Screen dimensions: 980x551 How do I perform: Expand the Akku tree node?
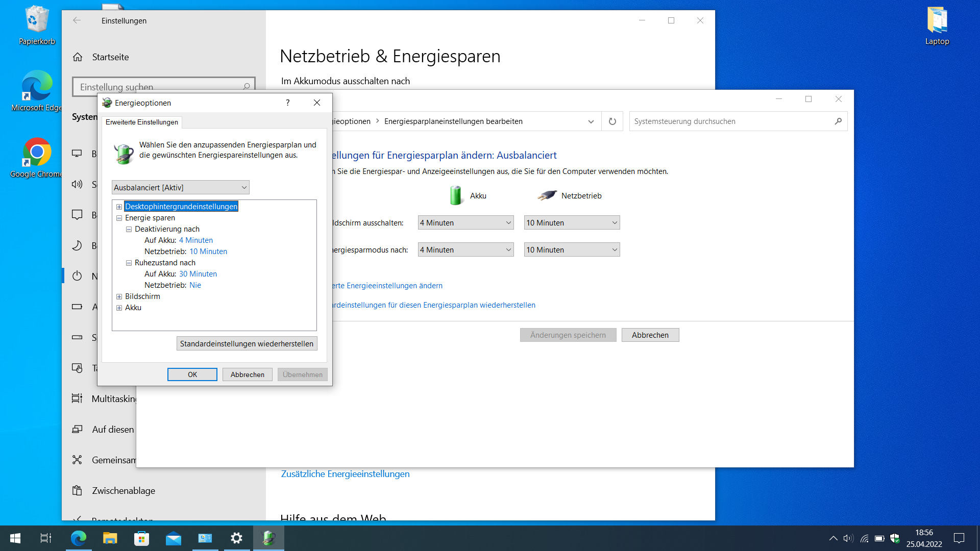click(x=119, y=308)
